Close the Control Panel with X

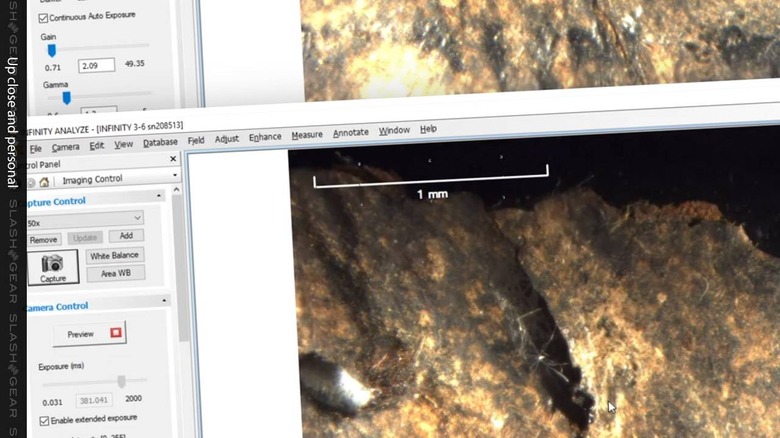pos(173,159)
